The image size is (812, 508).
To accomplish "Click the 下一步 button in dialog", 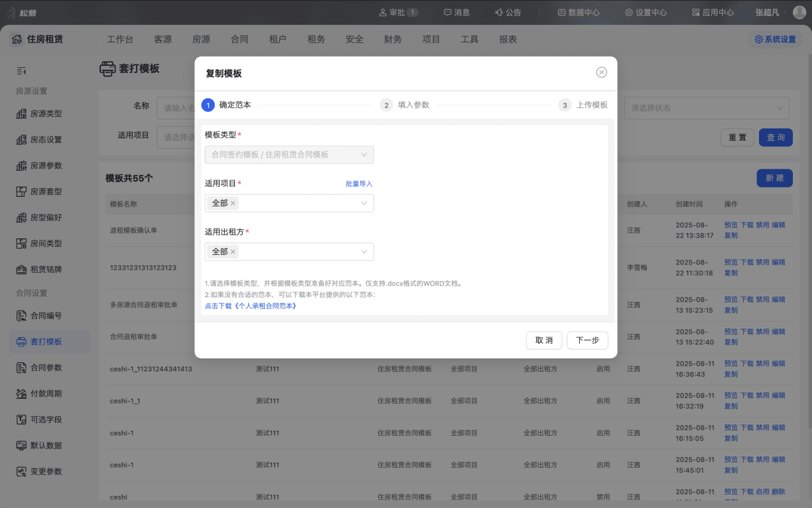I will pos(587,340).
